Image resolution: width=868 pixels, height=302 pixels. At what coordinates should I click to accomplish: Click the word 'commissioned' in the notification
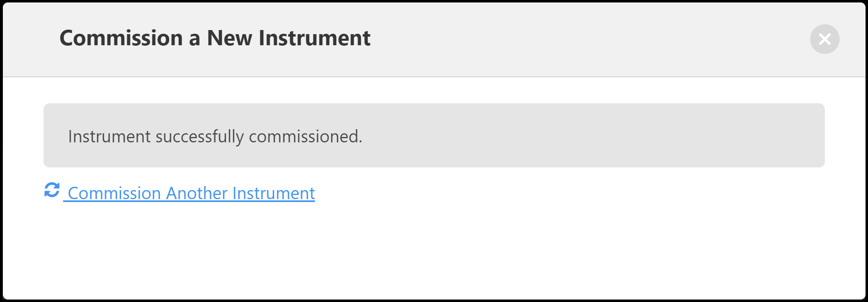pos(304,137)
